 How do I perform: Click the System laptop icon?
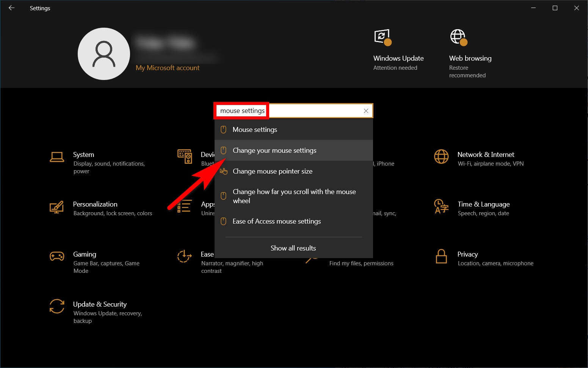tap(57, 157)
